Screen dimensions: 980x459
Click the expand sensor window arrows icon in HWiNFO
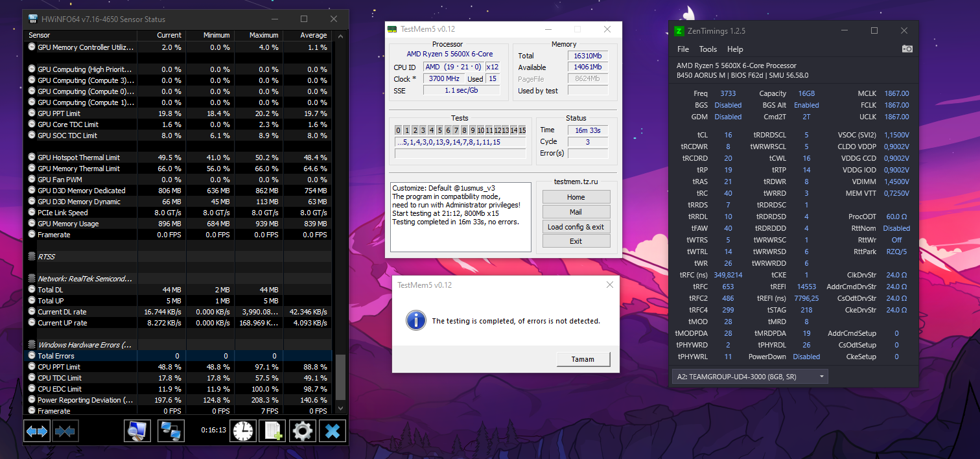[37, 430]
